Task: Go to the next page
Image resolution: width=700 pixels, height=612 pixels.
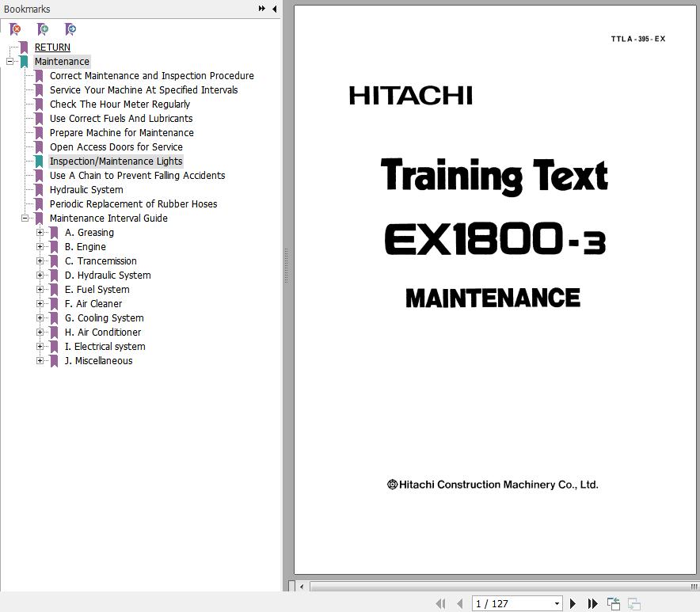Action: (573, 603)
